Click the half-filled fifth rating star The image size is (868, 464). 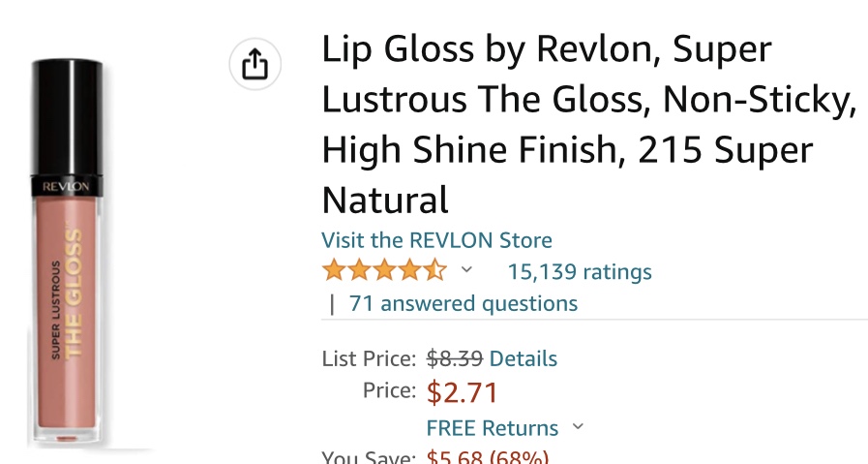pyautogui.click(x=435, y=270)
